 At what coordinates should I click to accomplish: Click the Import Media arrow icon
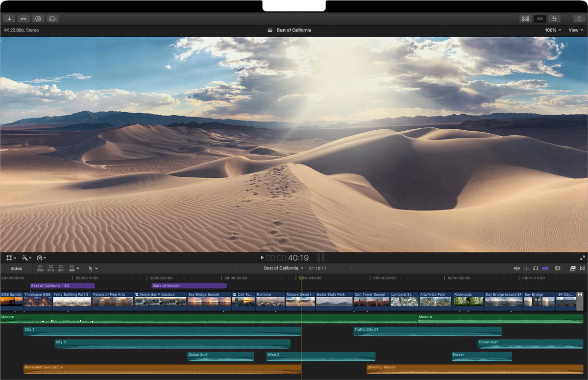click(9, 19)
